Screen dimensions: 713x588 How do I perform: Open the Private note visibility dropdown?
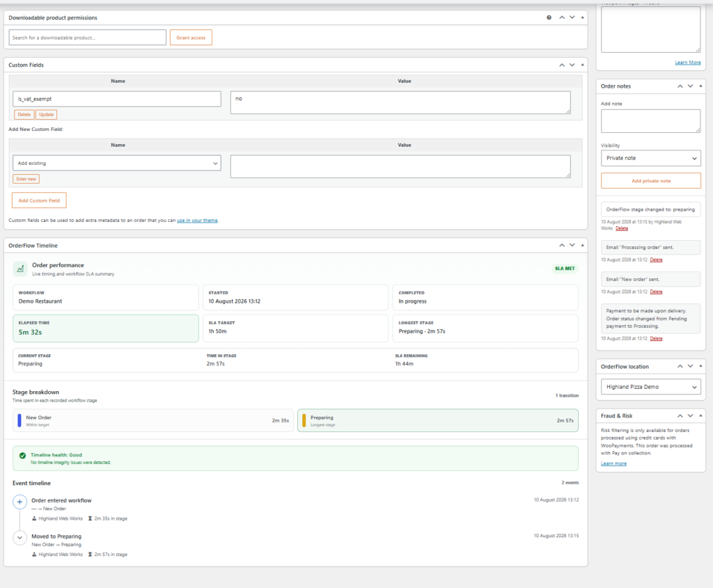pos(651,158)
